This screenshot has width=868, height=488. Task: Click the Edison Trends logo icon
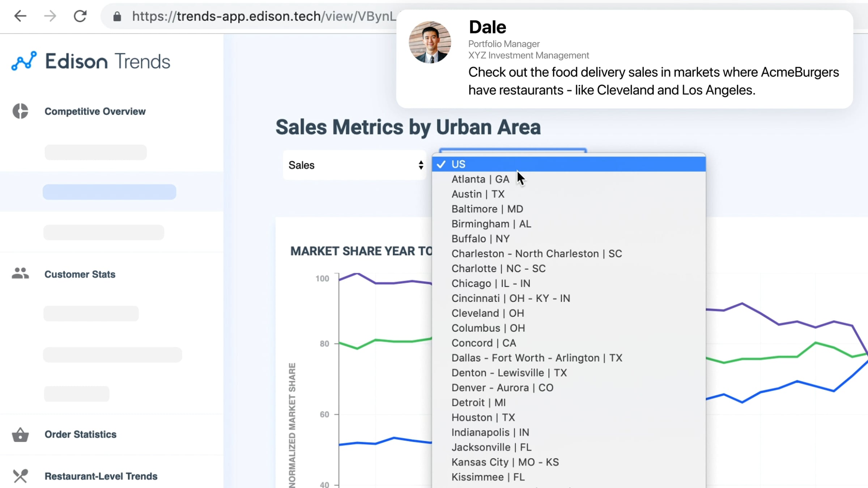tap(24, 61)
